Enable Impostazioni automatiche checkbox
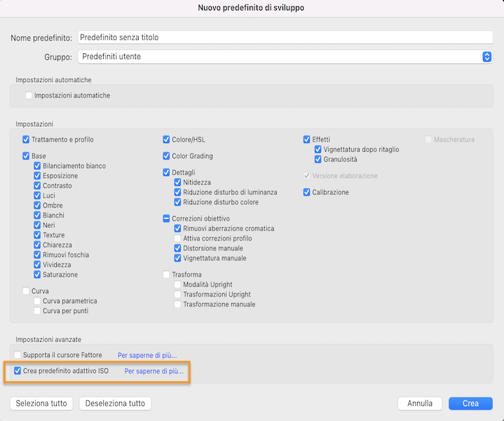The height and width of the screenshot is (421, 504). (29, 95)
